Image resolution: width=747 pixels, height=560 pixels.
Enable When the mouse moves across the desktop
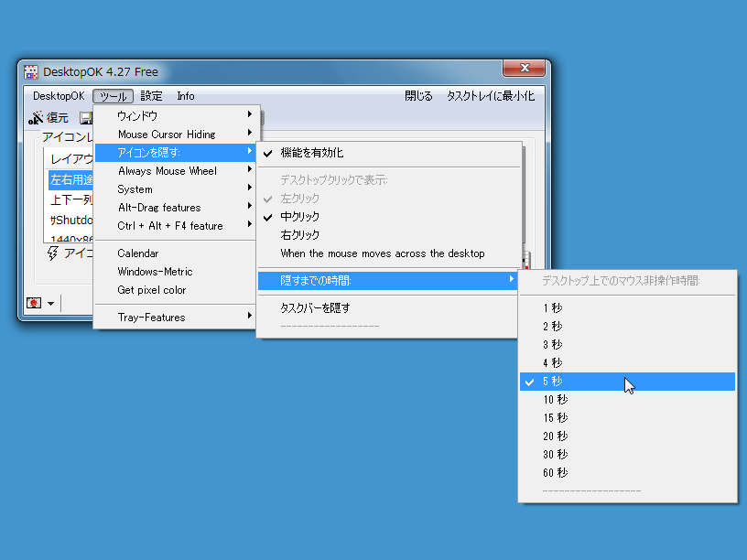point(389,253)
